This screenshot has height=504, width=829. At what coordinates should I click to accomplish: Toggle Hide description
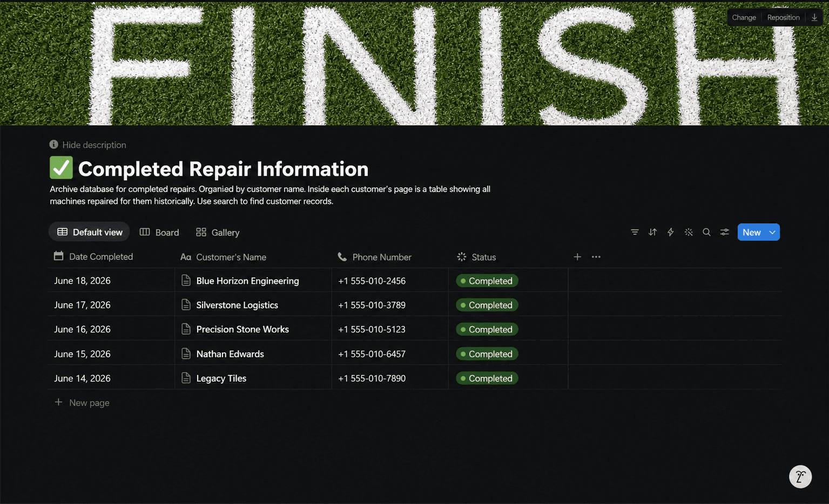tap(88, 145)
